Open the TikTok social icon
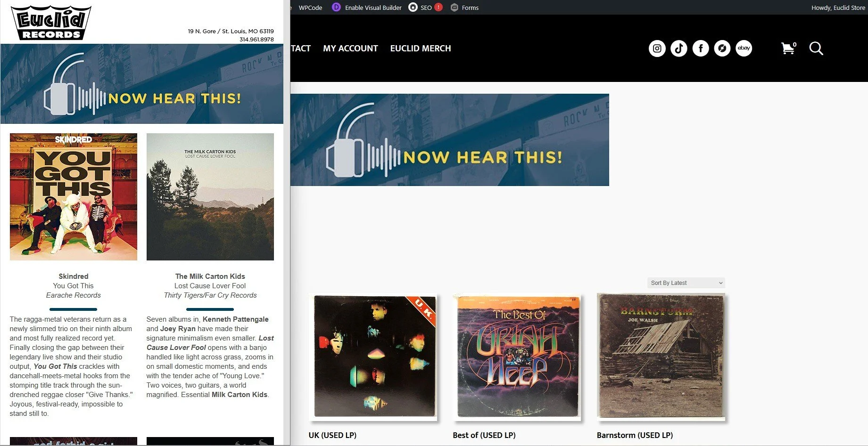 678,49
